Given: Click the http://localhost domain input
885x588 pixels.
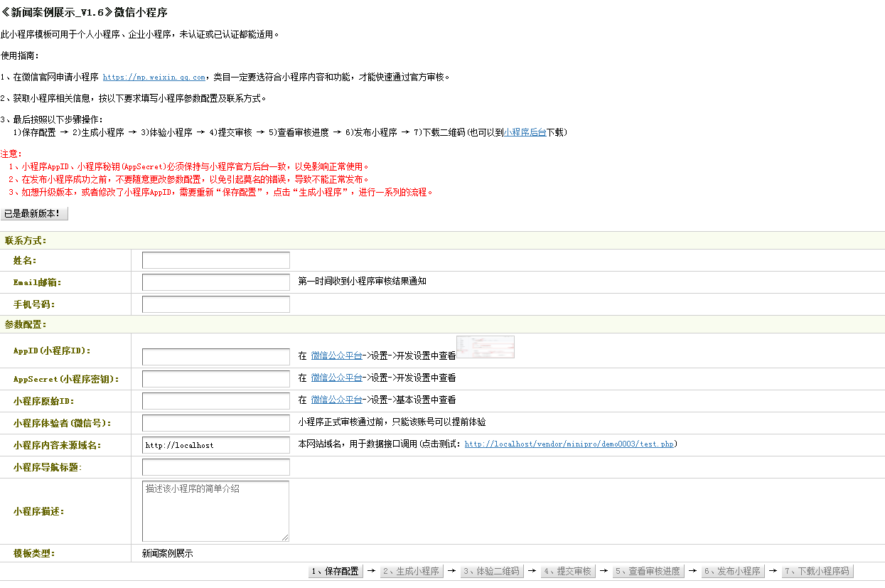Looking at the screenshot, I should (x=215, y=445).
